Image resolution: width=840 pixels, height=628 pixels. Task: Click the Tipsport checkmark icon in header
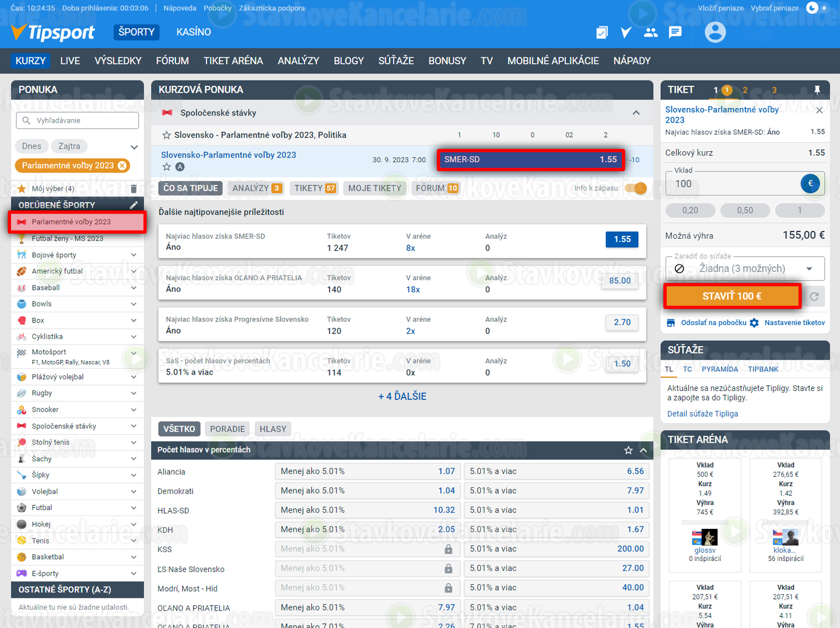coord(626,33)
